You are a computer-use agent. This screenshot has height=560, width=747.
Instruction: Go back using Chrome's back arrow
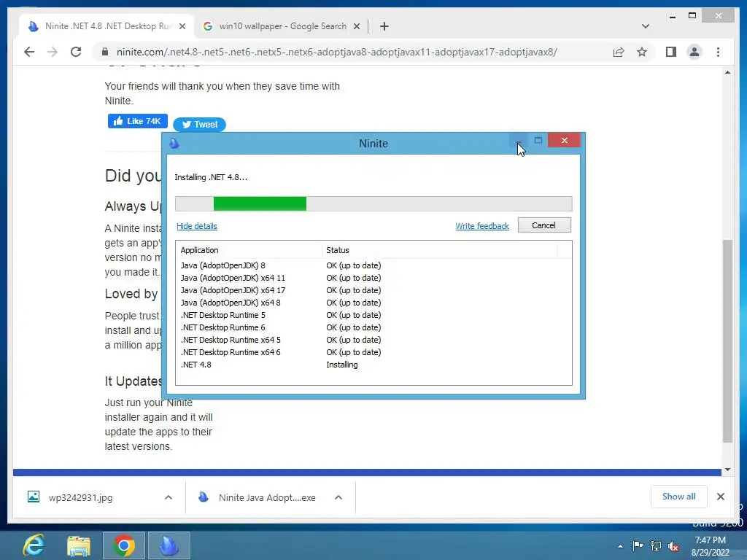pyautogui.click(x=29, y=52)
